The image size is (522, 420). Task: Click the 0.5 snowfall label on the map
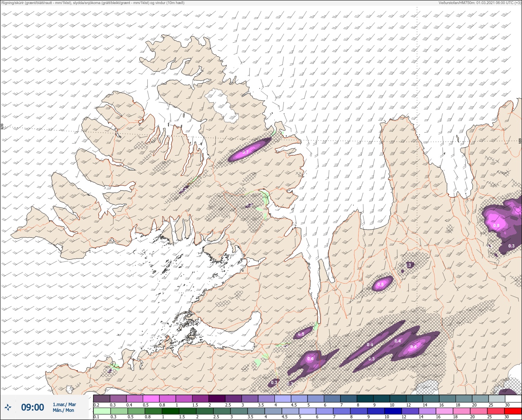point(301,334)
